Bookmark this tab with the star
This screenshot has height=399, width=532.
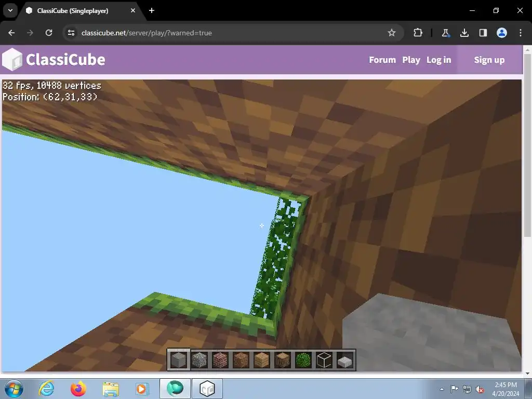(392, 33)
